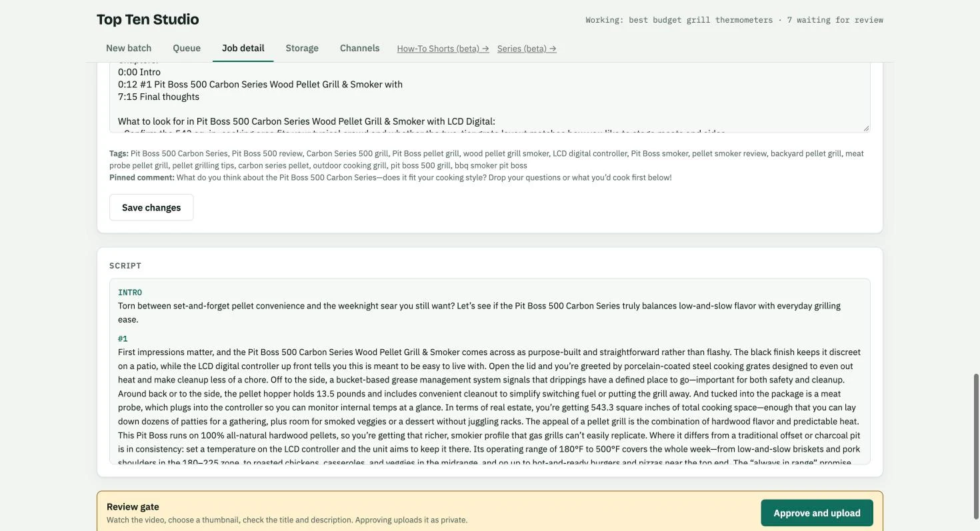This screenshot has height=531, width=980.
Task: Click the 'First impressions matter' script paragraph
Action: click(x=490, y=407)
